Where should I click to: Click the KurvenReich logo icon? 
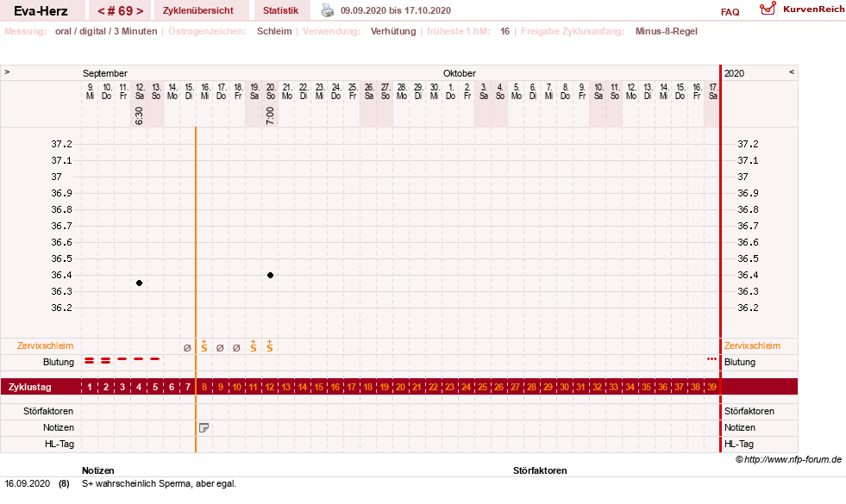[768, 9]
